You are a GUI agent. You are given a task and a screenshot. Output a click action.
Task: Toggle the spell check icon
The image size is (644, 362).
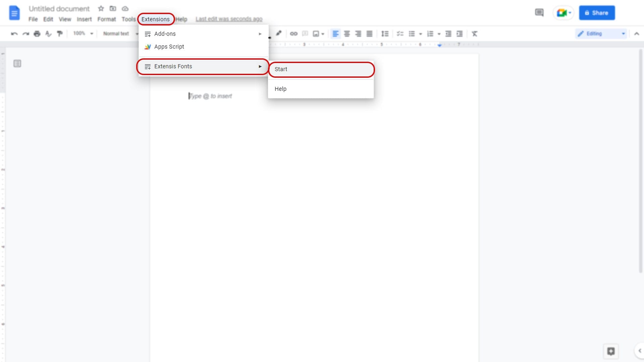(x=48, y=34)
